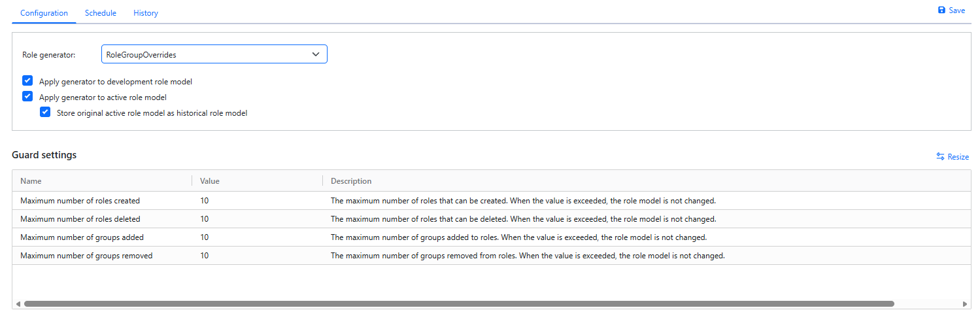Click description about groups removed from roles

528,256
